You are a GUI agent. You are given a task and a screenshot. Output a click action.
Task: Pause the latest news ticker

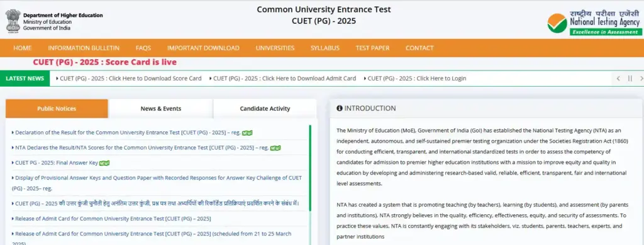[x=630, y=79]
